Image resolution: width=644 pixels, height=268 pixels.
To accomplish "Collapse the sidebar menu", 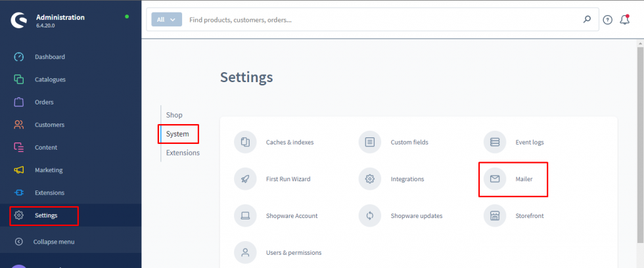I will pos(53,242).
